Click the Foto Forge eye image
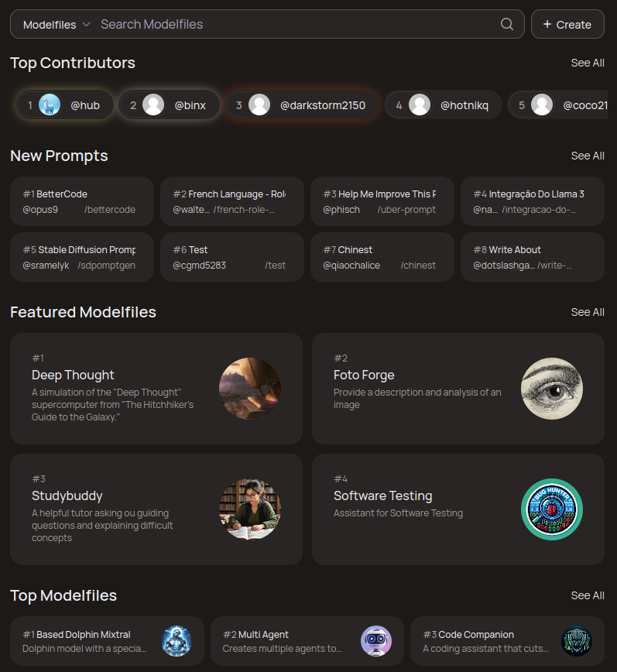Screen dimensions: 617x672 pos(552,389)
